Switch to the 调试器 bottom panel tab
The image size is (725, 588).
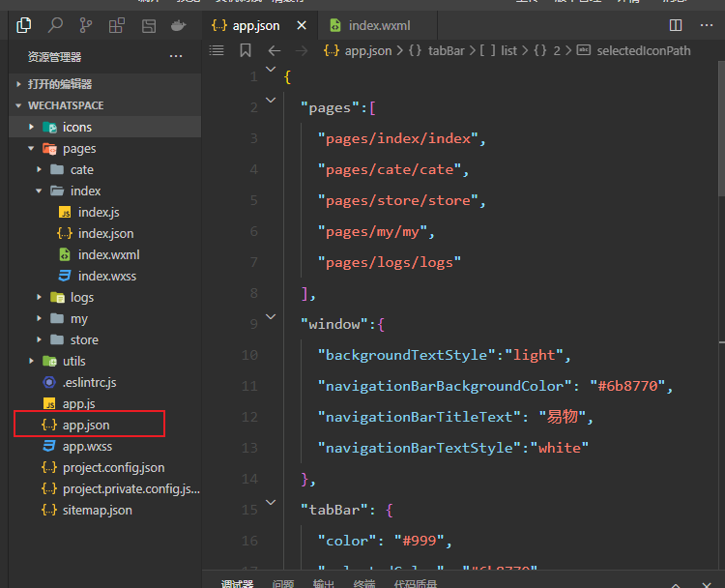[237, 584]
